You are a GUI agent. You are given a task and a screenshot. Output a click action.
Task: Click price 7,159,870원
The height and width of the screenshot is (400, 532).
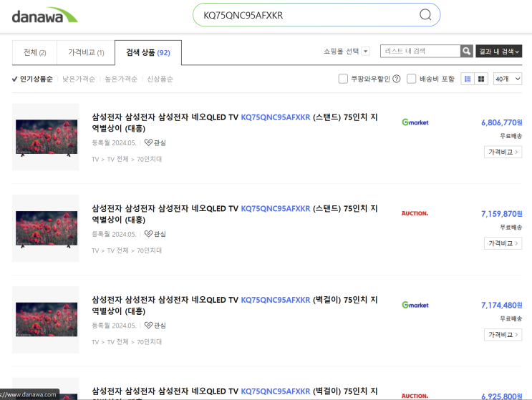[x=501, y=214]
